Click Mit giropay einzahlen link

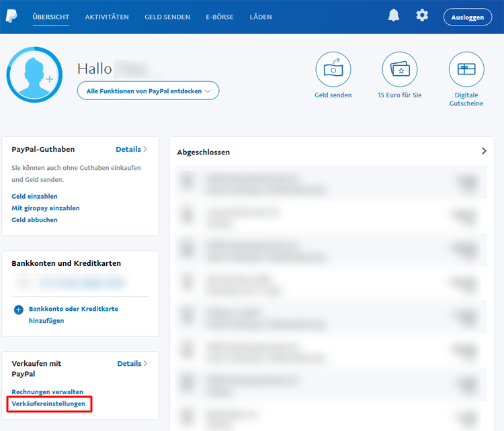[46, 208]
